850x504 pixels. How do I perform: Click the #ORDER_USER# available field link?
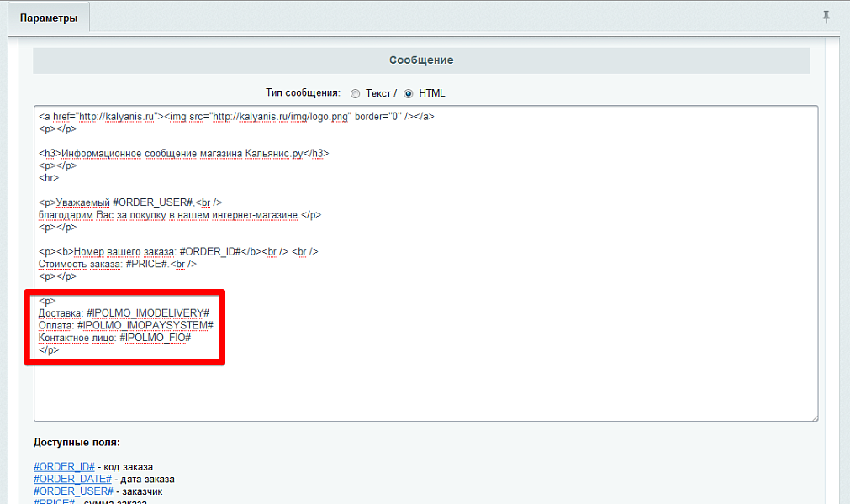[73, 491]
